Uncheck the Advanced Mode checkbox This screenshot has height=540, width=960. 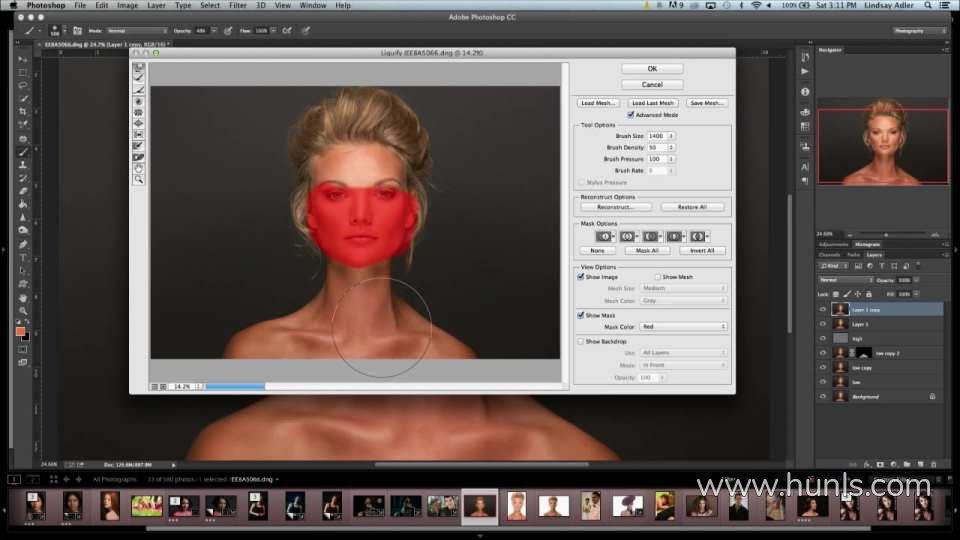pos(632,115)
